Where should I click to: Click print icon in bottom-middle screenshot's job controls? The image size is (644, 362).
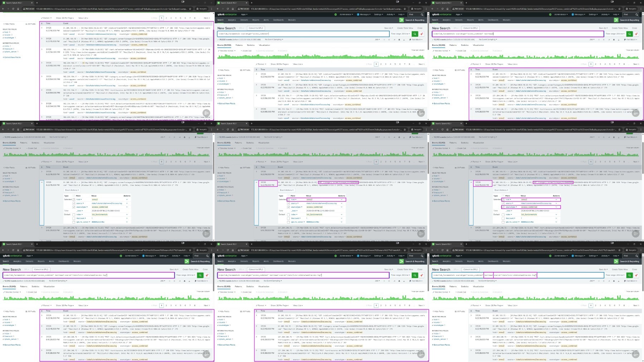(399, 281)
